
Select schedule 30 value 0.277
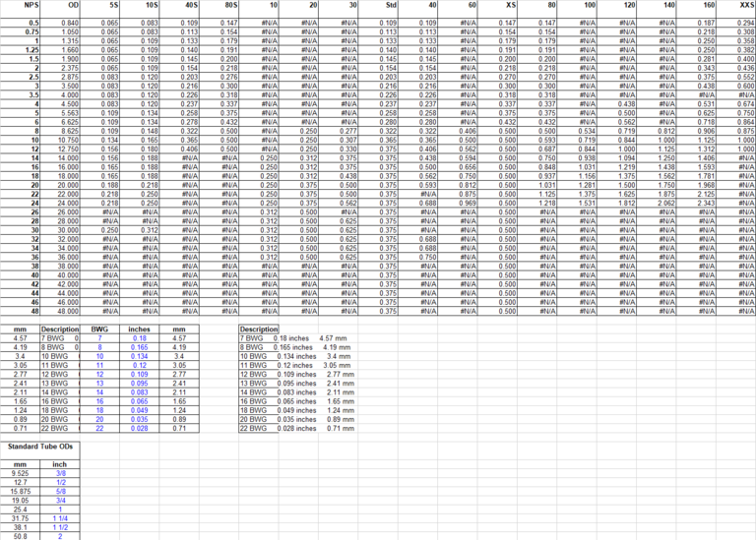click(x=339, y=131)
